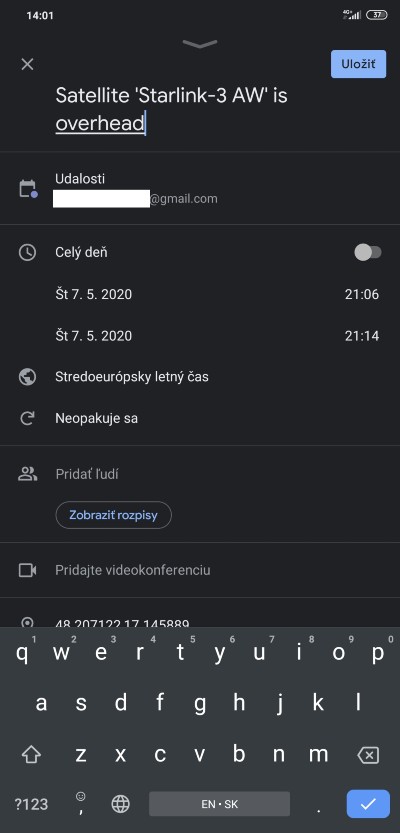This screenshot has width=400, height=833.
Task: Tap the repeat arrow icon
Action: coord(27,419)
